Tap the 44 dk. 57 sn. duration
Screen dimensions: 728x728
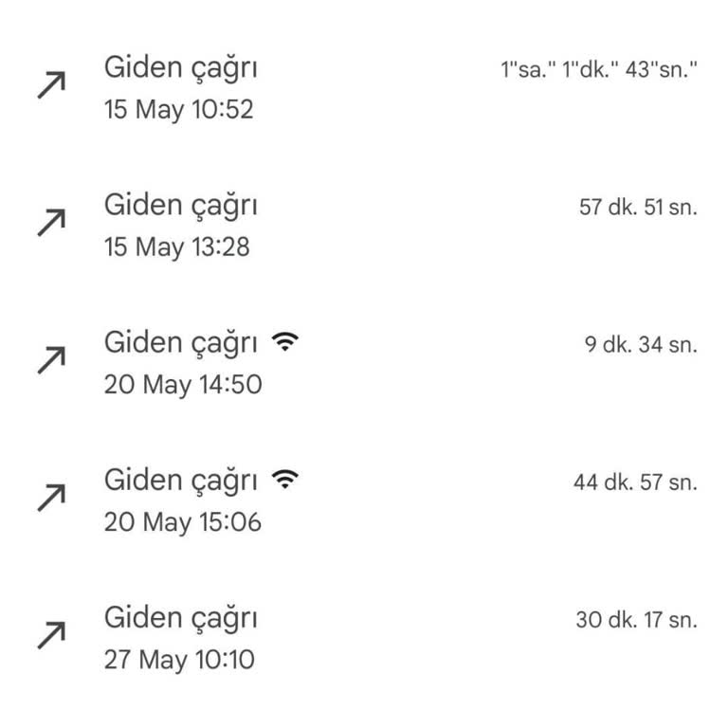[x=635, y=482]
